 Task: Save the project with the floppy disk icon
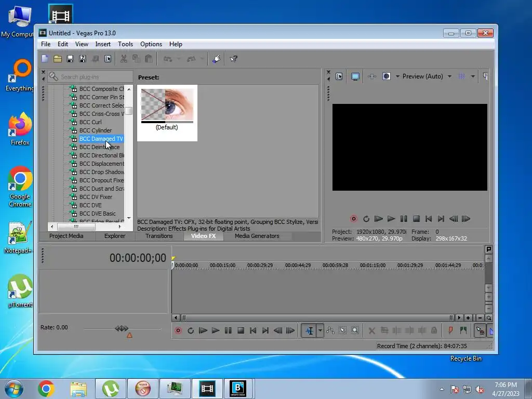point(70,59)
